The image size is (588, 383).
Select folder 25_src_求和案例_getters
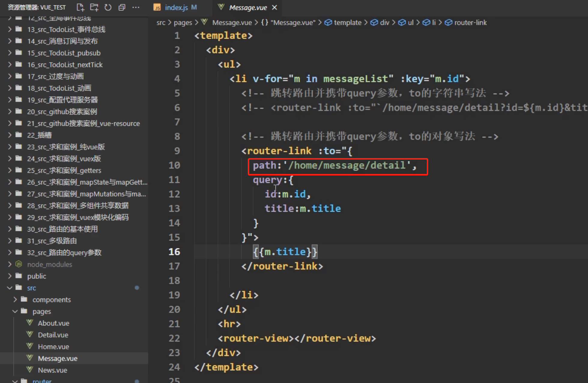click(64, 170)
